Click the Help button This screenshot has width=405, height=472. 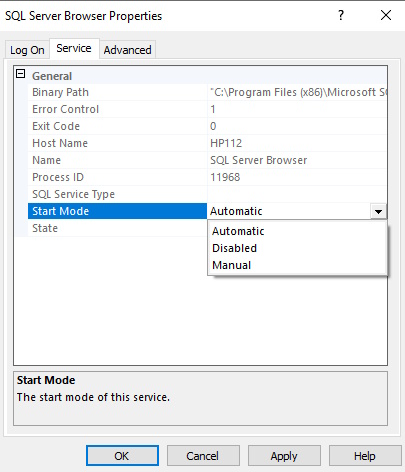tap(365, 455)
